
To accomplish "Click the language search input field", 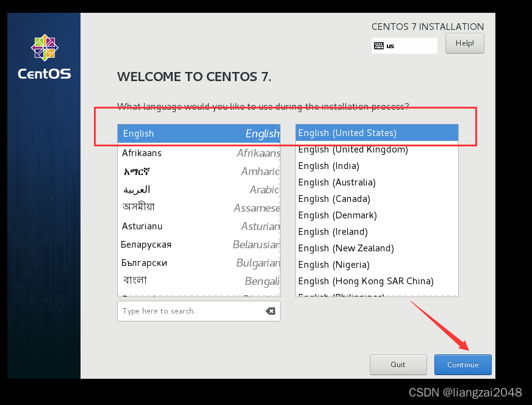I will coord(199,311).
